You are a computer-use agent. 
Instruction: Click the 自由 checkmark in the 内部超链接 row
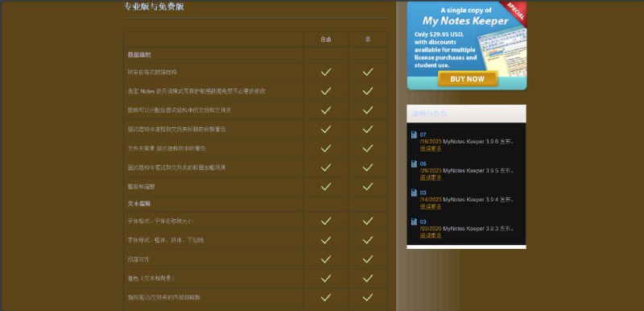326,297
